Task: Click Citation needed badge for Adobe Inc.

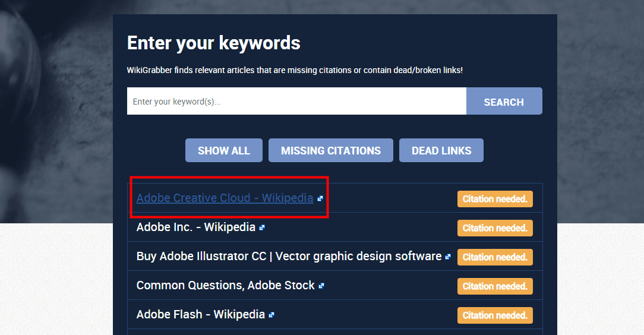Action: pyautogui.click(x=495, y=228)
